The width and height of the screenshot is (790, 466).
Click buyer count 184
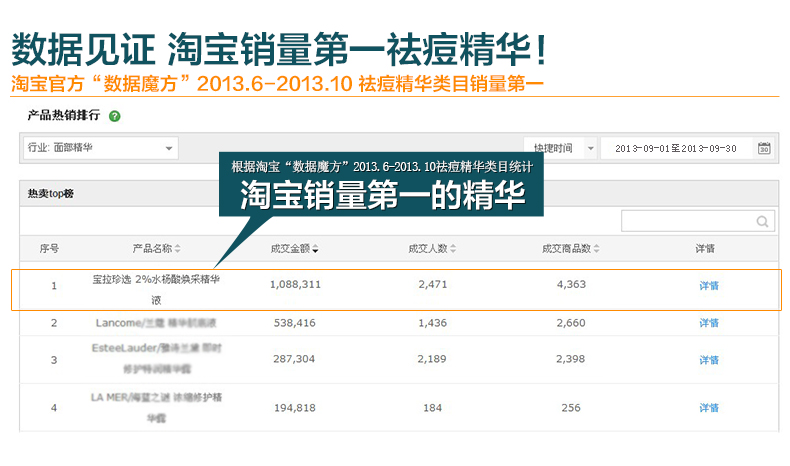coord(432,408)
